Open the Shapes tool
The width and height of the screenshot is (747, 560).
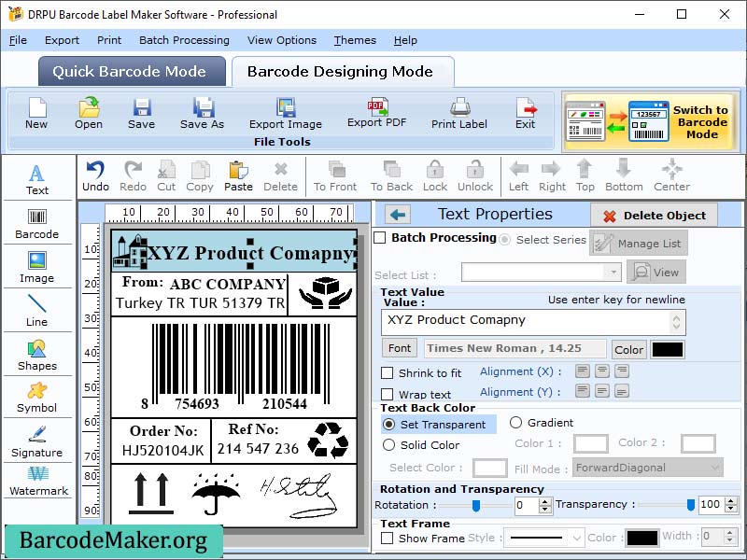point(37,355)
